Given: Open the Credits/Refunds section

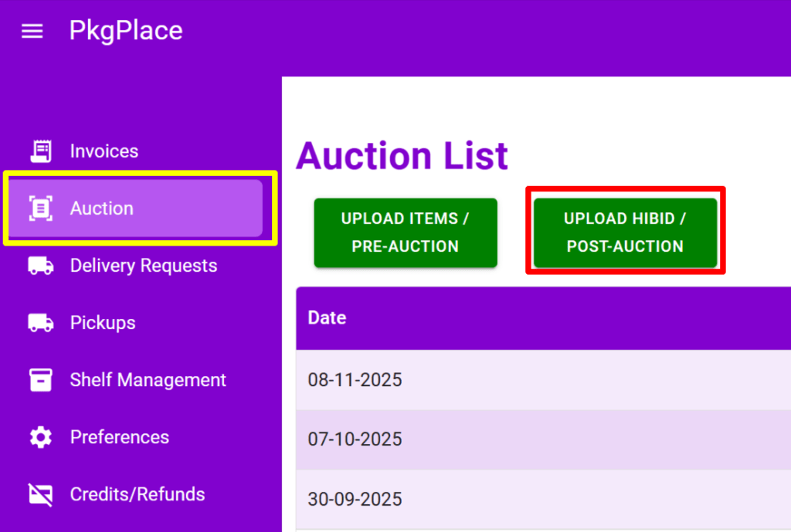Looking at the screenshot, I should click(137, 494).
